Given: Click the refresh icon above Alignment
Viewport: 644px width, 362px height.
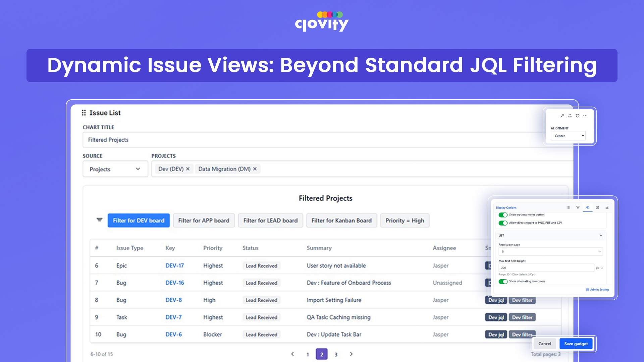Looking at the screenshot, I should click(578, 116).
